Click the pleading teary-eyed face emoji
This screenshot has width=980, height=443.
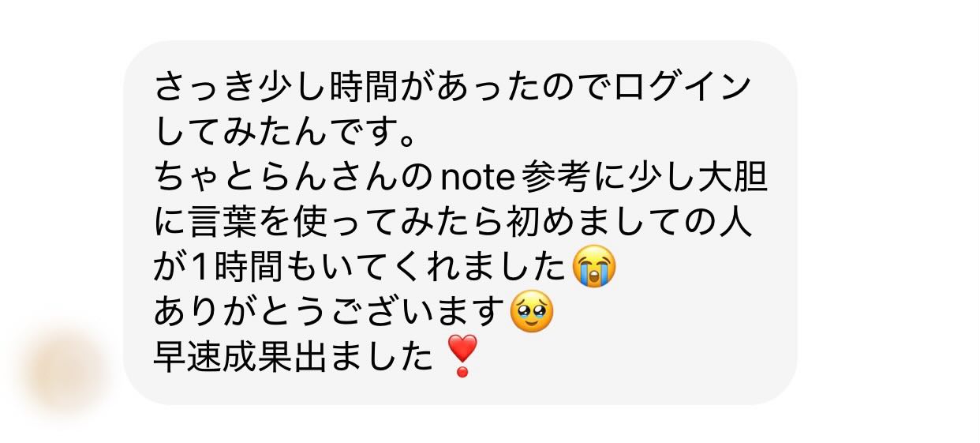click(x=531, y=311)
